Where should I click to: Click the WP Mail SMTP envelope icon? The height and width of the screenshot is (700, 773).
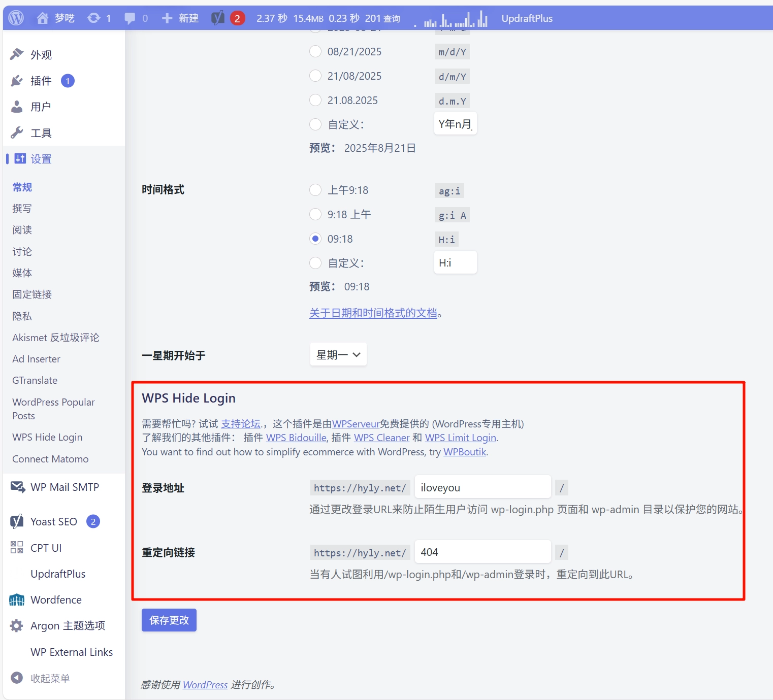[x=18, y=487]
